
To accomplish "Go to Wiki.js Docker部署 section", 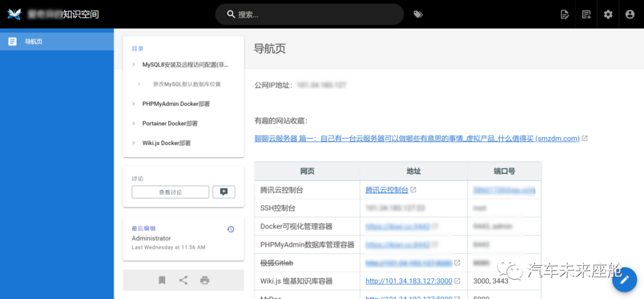I will [x=166, y=143].
